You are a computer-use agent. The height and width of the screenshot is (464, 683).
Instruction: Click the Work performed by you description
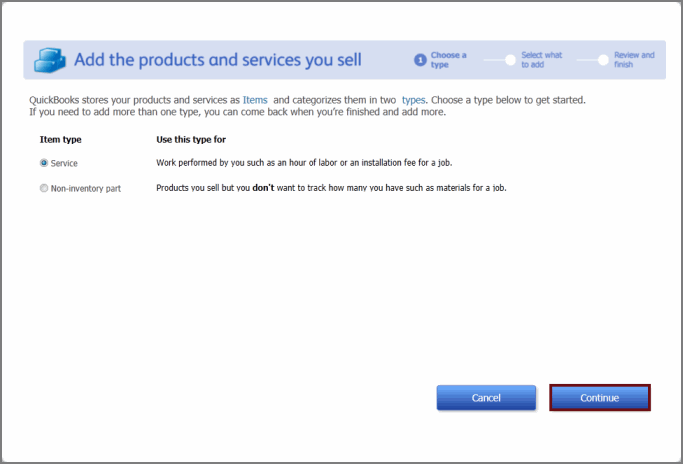coord(304,163)
